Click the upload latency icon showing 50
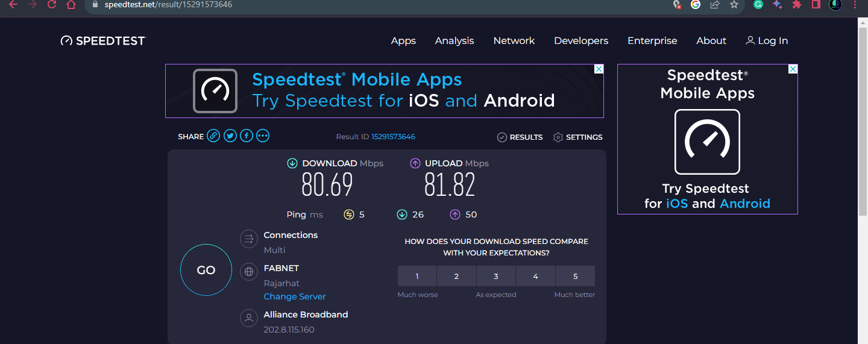 click(x=455, y=214)
